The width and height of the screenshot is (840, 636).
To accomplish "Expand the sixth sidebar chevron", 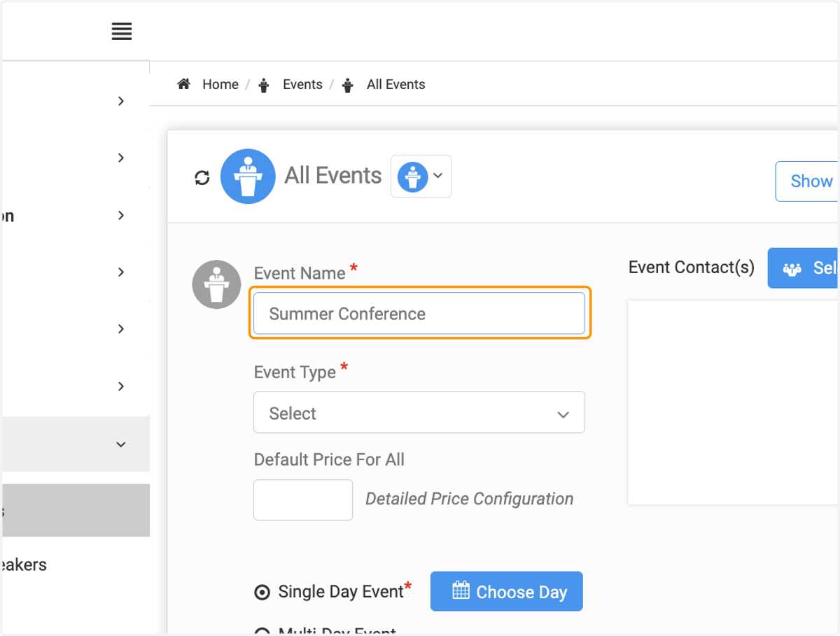I will pyautogui.click(x=121, y=387).
